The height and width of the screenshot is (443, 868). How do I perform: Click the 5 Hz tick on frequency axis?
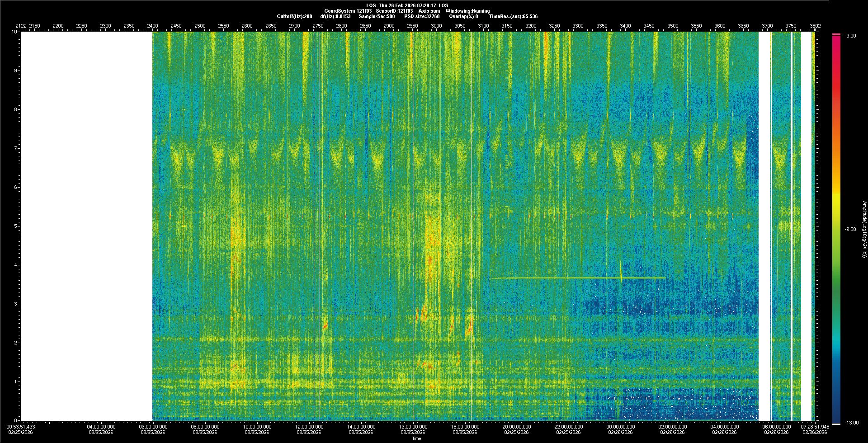(x=15, y=226)
